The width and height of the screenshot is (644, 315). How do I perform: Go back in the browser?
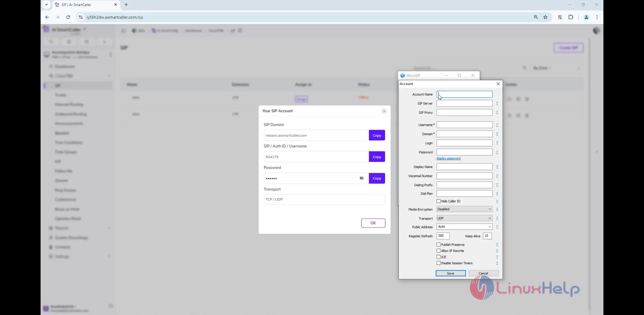[47, 17]
